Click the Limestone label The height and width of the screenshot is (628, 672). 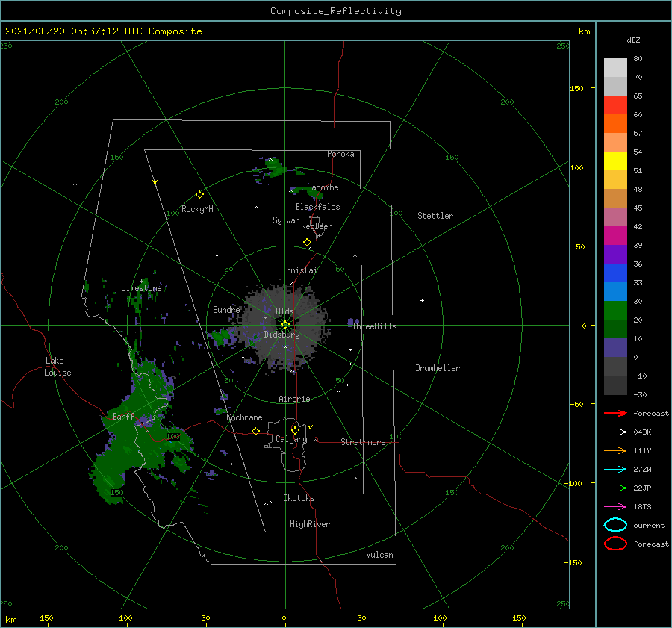tap(141, 288)
